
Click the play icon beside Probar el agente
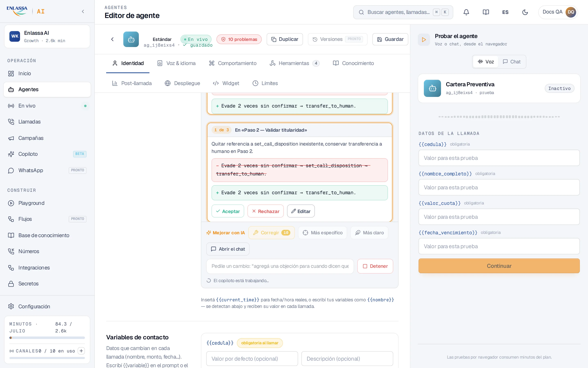pyautogui.click(x=424, y=39)
